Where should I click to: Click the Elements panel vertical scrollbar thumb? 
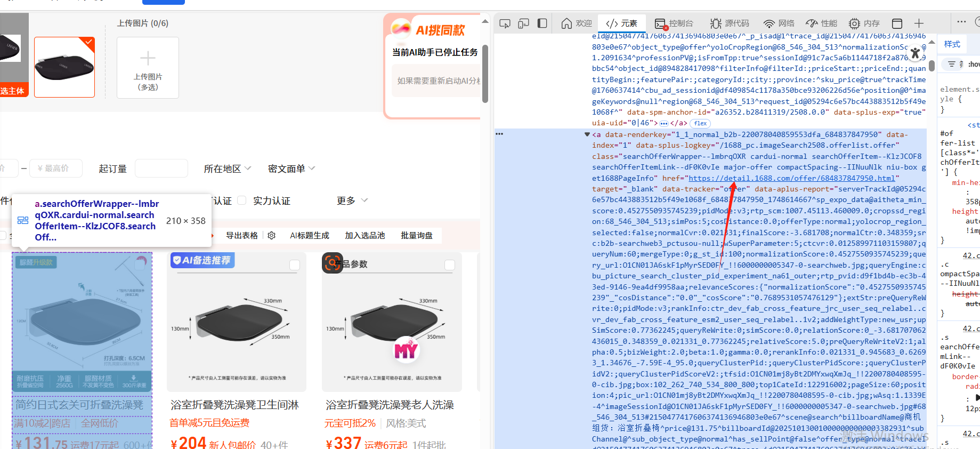(932, 66)
